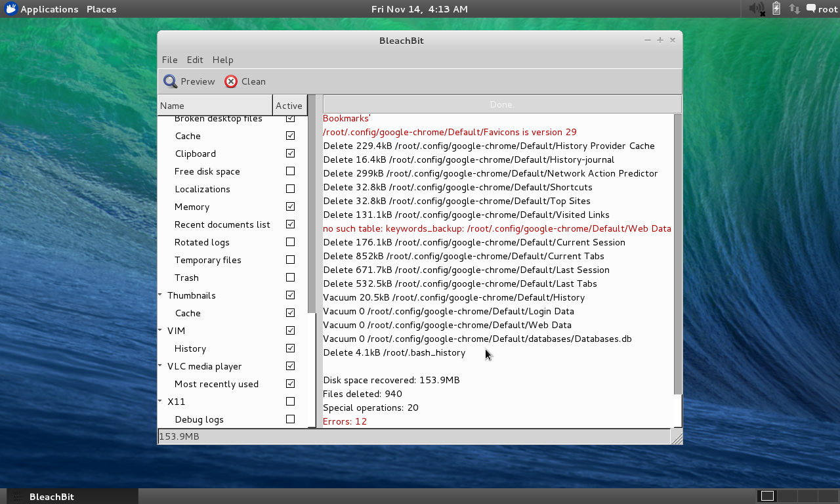
Task: Uncheck the Thumbnails group checkbox
Action: point(290,295)
